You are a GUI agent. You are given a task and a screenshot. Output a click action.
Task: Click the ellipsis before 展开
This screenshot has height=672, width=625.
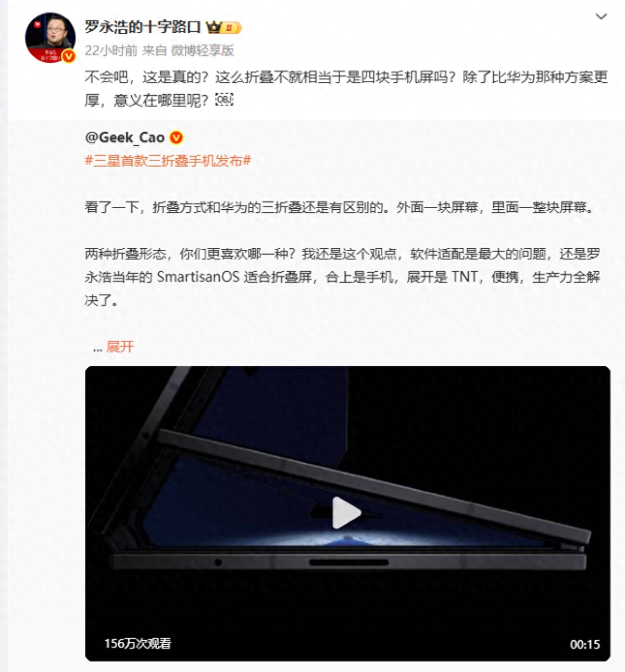click(97, 348)
